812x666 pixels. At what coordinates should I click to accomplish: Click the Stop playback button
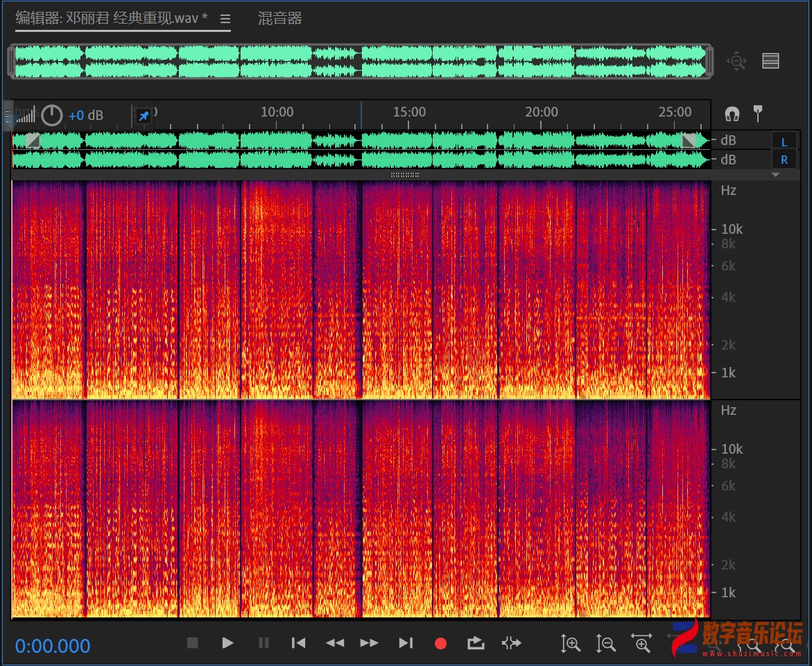click(193, 643)
